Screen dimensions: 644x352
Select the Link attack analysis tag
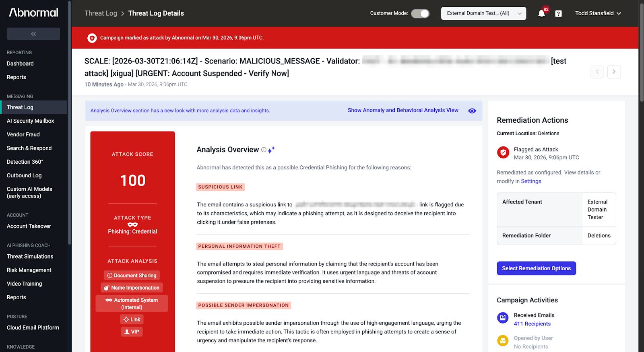pyautogui.click(x=132, y=319)
